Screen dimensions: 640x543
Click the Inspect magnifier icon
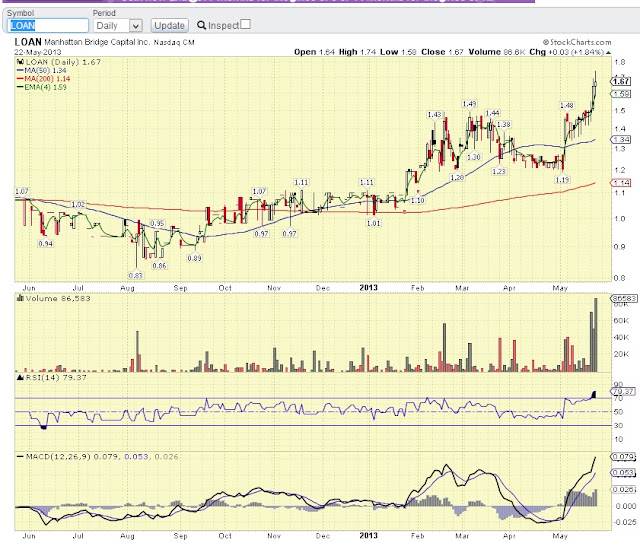(x=201, y=25)
